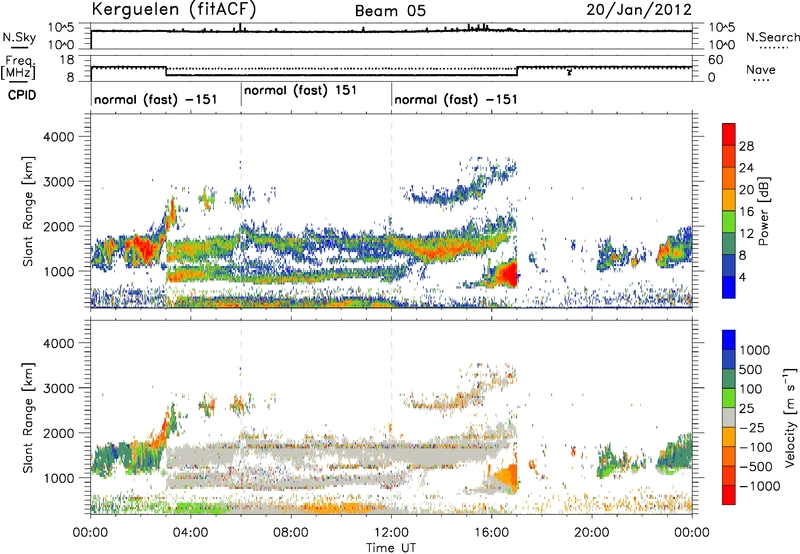Click the left '10^5' noise axis tick
This screenshot has height=554, width=800.
tap(62, 27)
